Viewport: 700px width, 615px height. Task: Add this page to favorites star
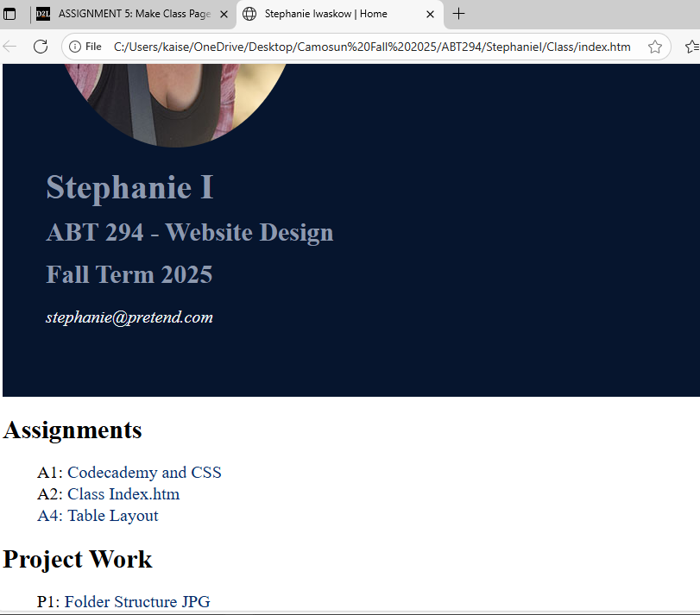click(655, 47)
